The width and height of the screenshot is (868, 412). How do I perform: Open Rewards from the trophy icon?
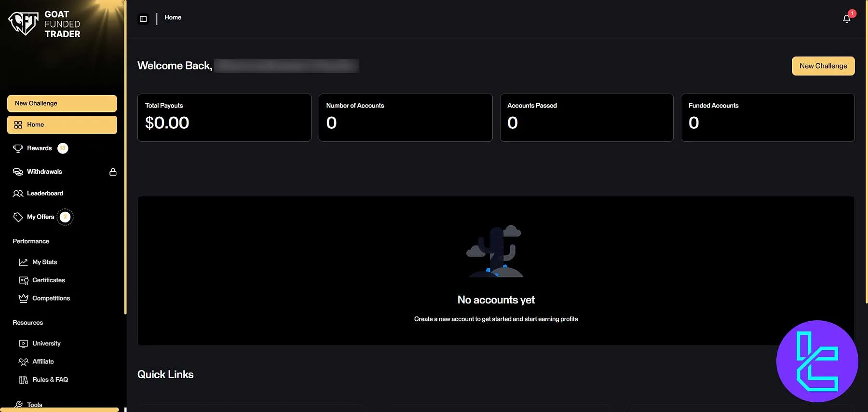pyautogui.click(x=18, y=149)
